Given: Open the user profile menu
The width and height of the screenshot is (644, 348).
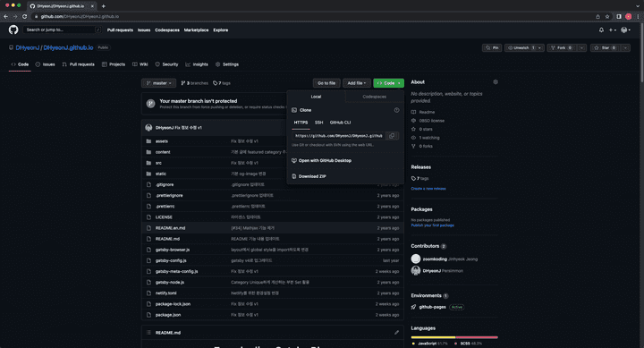Looking at the screenshot, I should pos(625,30).
